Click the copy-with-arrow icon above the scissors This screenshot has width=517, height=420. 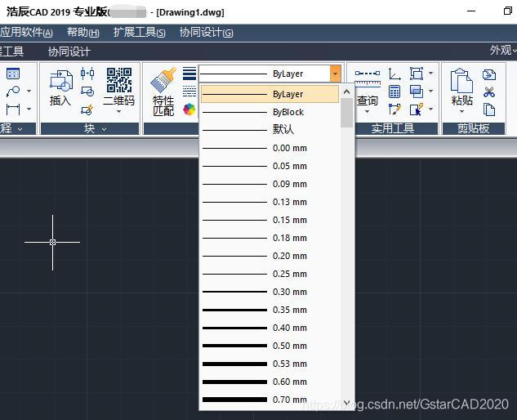[x=489, y=74]
